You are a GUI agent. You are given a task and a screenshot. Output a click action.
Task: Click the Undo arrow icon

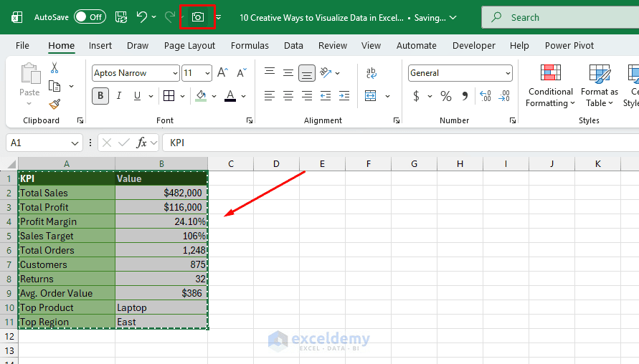141,16
